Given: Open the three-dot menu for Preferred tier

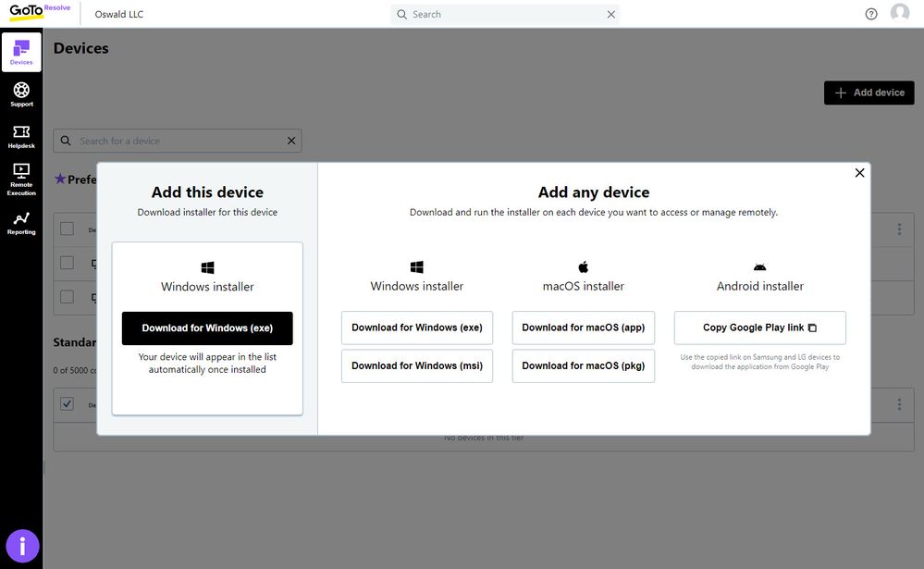Looking at the screenshot, I should (x=899, y=229).
